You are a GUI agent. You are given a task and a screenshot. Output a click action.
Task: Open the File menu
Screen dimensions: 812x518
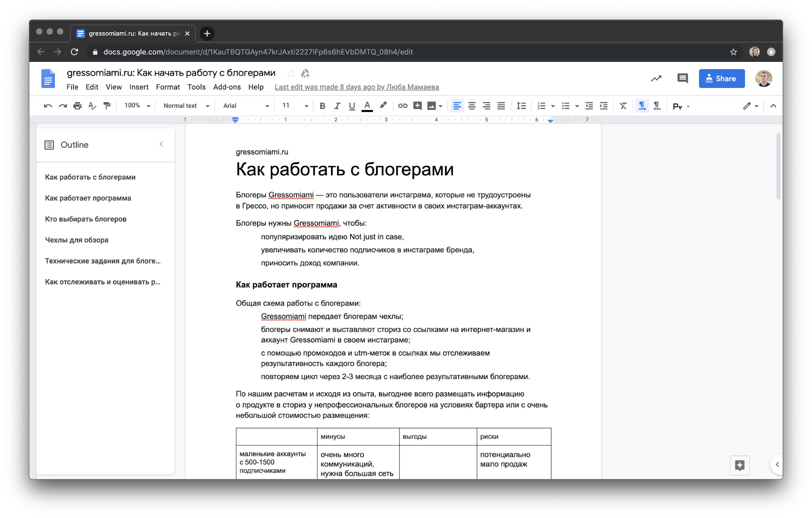[x=72, y=87]
